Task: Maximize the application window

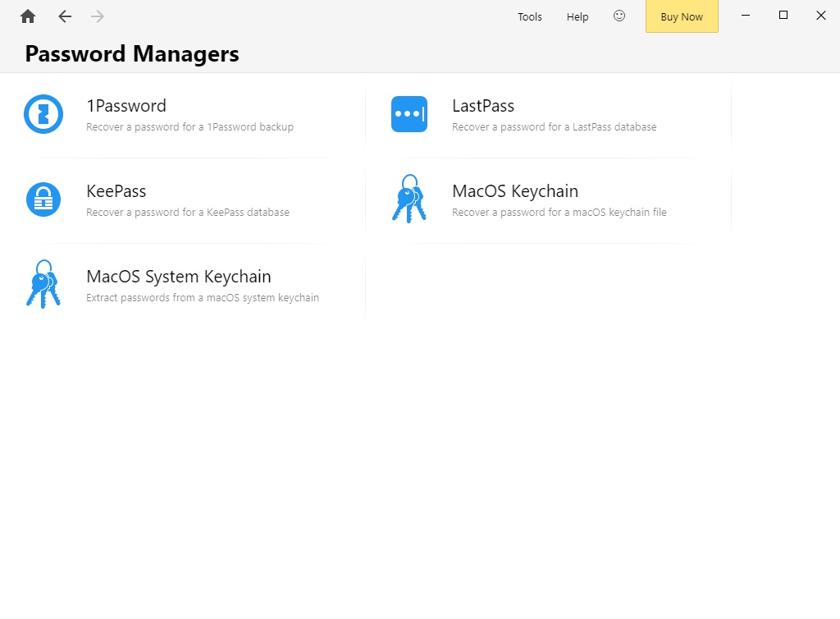Action: [783, 16]
